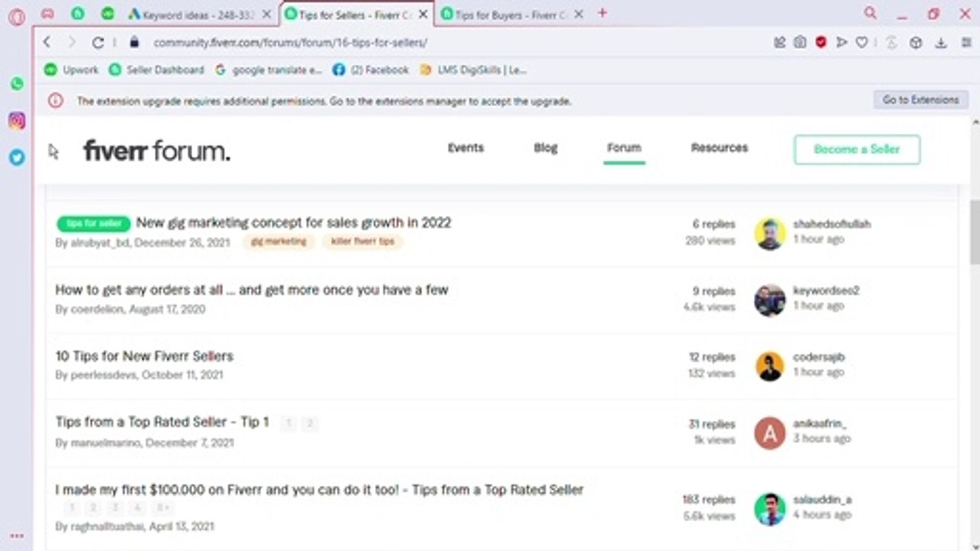This screenshot has height=551, width=980.
Task: Open the Opera main menu logo
Action: coord(17,17)
